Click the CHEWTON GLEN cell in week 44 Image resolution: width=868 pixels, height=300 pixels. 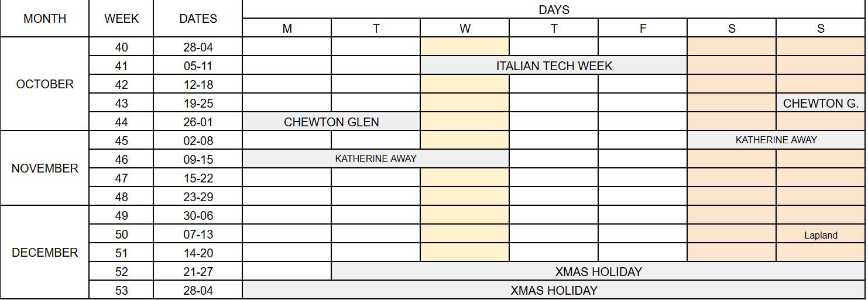(331, 122)
